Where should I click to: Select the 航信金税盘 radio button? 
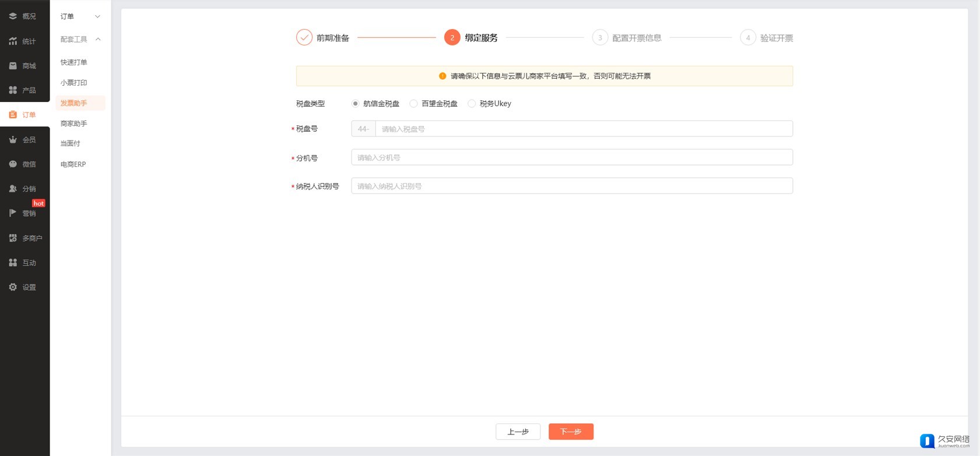(x=355, y=104)
